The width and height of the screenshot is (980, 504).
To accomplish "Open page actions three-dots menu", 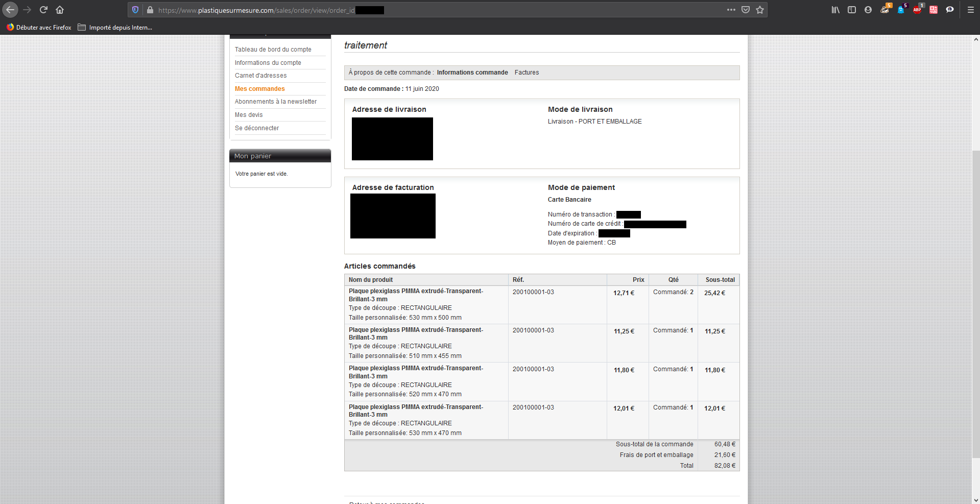I will [731, 10].
